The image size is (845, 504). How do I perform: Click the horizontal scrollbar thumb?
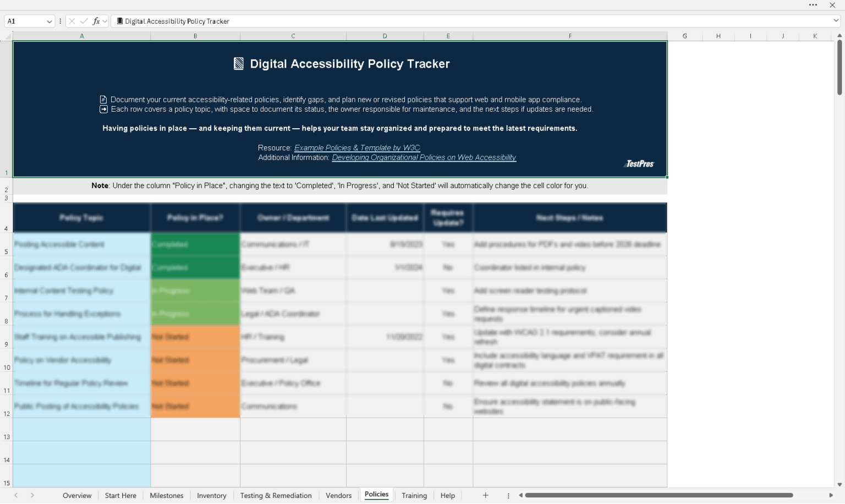click(x=659, y=495)
